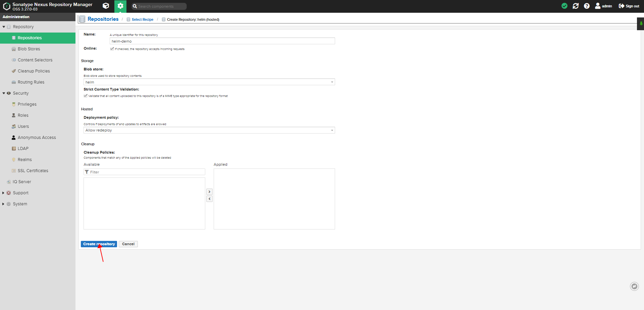644x310 pixels.
Task: Click the System gear icon in the sidebar
Action: [x=9, y=204]
